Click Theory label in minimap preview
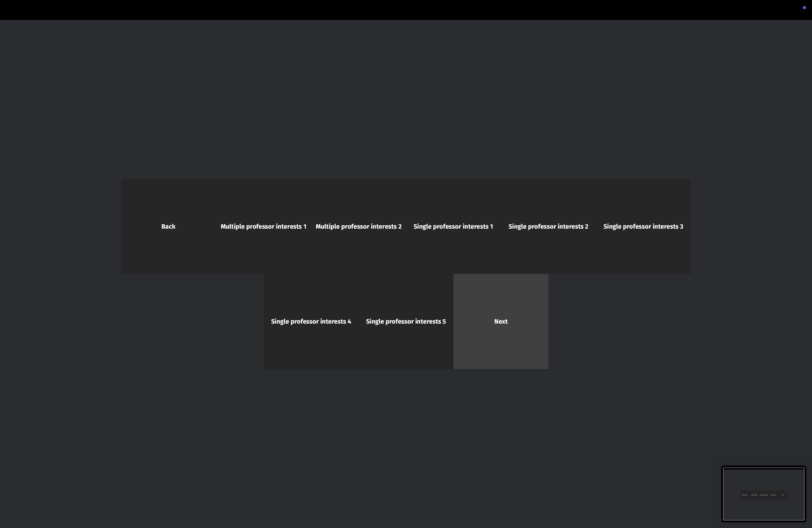This screenshot has width=812, height=528. pyautogui.click(x=783, y=495)
